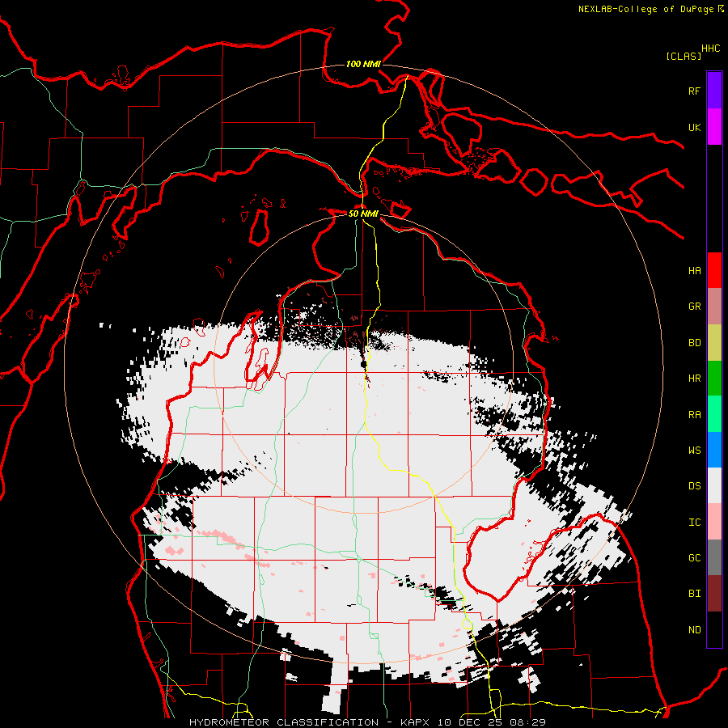The height and width of the screenshot is (728, 728).
Task: Click the KAPX radar site marker dot
Action: 363,365
